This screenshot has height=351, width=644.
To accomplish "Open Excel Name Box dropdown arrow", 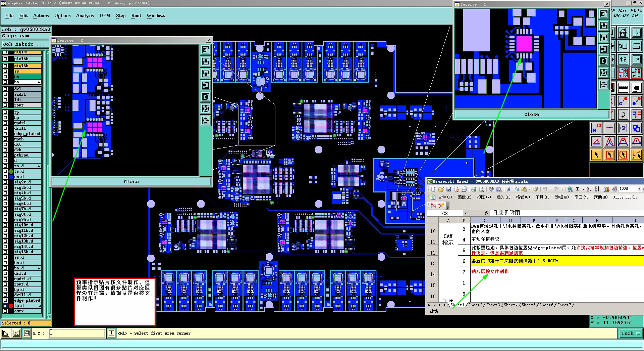I will [466, 213].
